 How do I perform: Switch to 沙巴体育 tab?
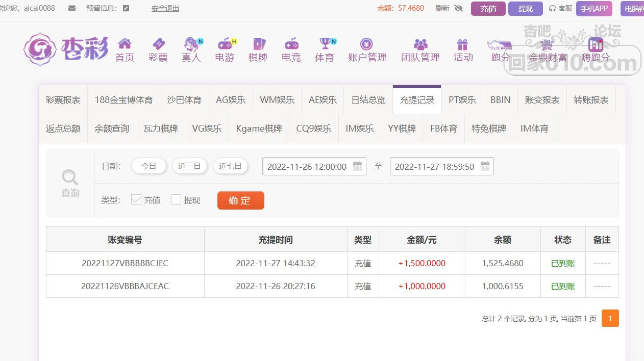(184, 100)
